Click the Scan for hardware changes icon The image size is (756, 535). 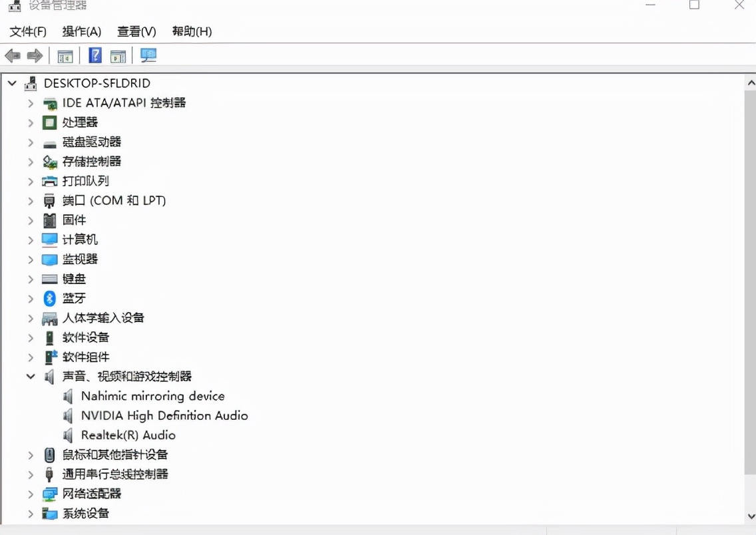[148, 56]
